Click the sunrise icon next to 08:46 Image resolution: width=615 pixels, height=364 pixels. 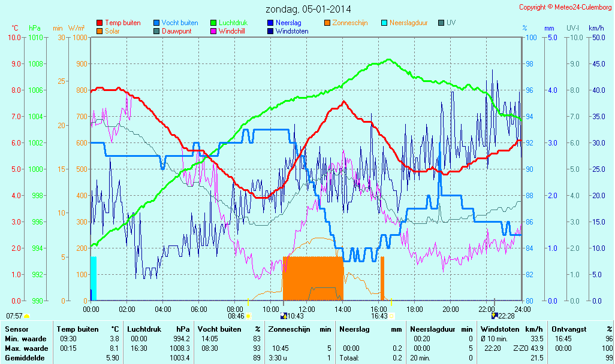[x=248, y=316]
